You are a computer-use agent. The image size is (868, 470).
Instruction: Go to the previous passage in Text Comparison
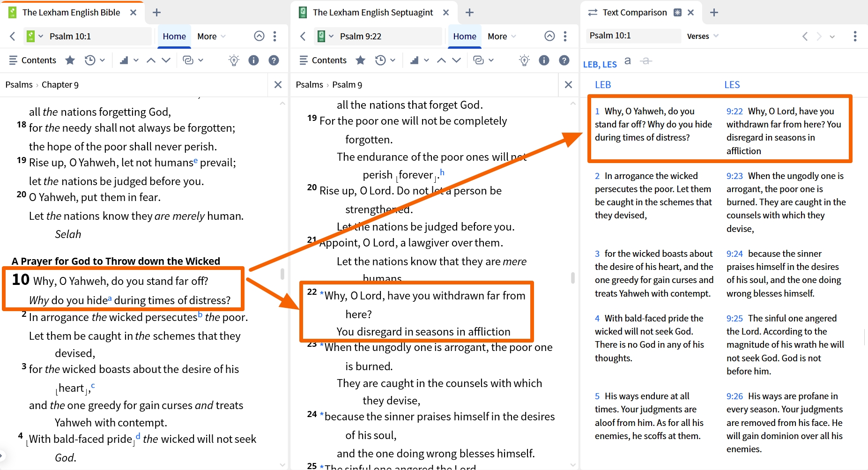tap(805, 36)
